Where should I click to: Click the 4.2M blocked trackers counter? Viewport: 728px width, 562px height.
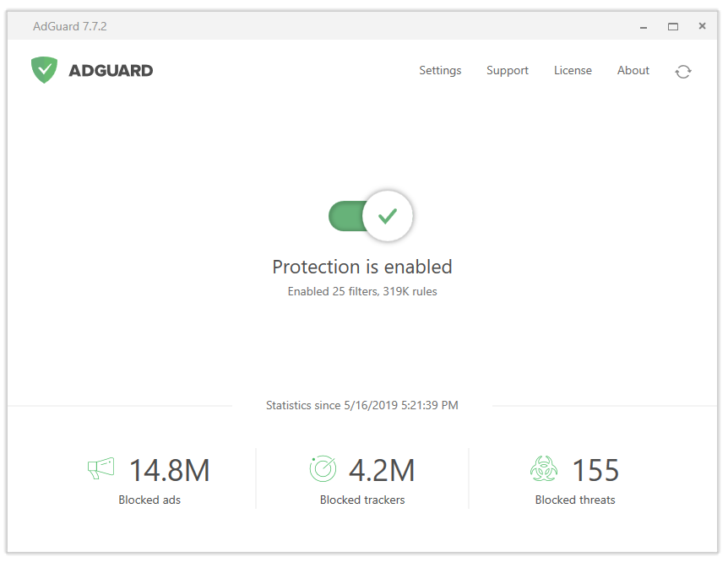click(x=382, y=470)
